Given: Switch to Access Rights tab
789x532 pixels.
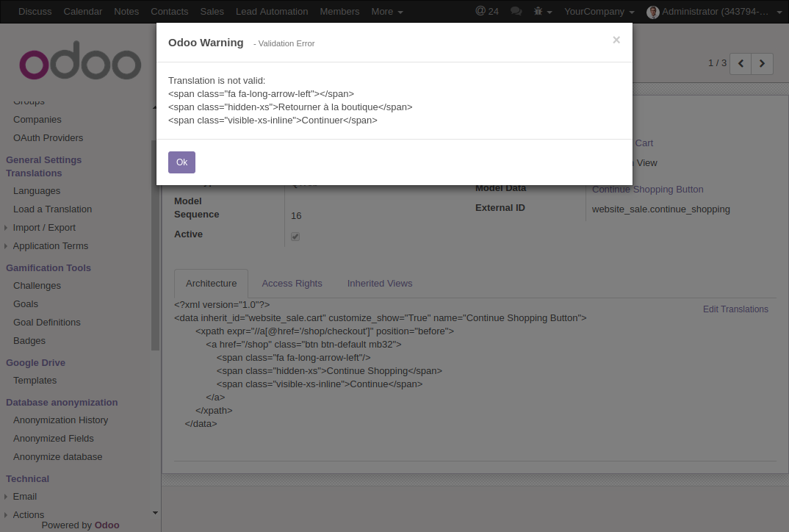Looking at the screenshot, I should click(x=292, y=284).
